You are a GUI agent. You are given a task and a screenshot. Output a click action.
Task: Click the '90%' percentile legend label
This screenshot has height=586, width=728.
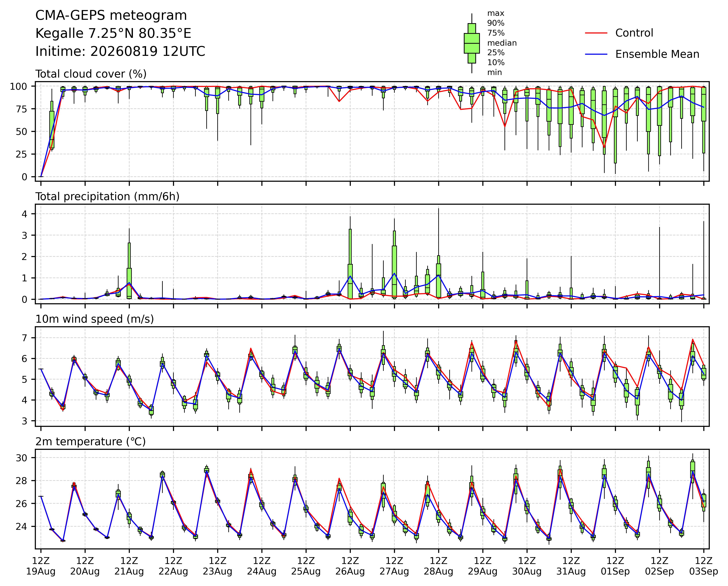(x=496, y=23)
